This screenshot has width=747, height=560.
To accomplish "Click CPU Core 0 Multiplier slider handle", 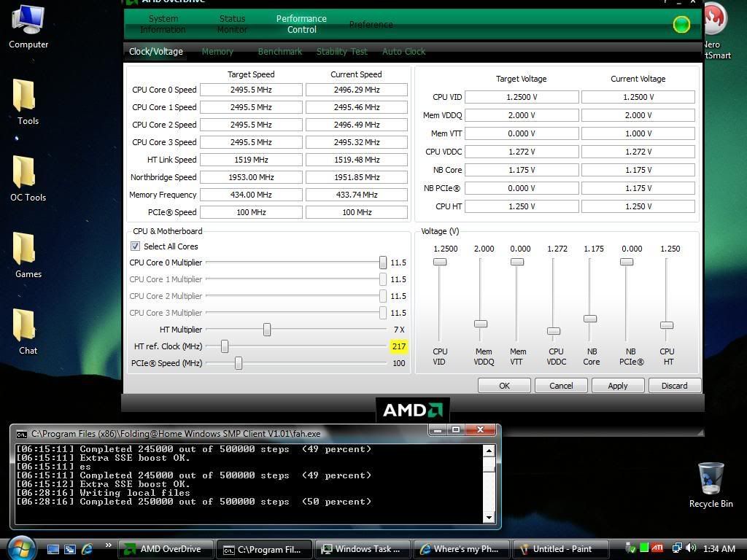I will point(383,262).
